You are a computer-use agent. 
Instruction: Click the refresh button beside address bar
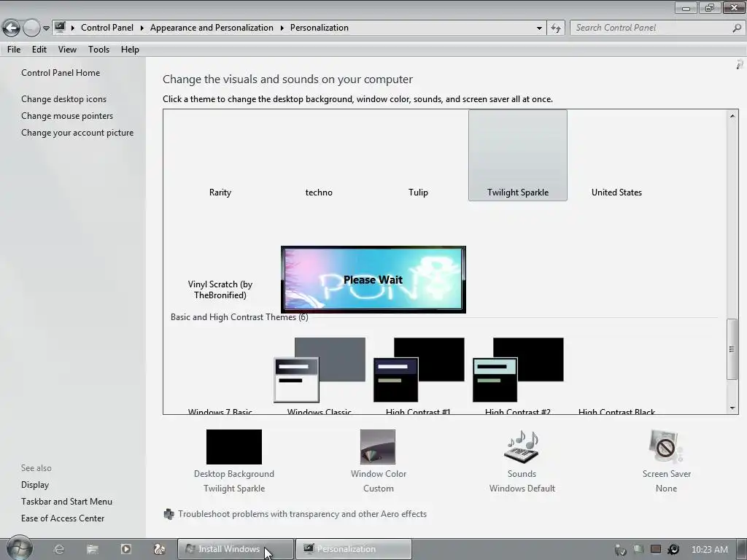click(555, 28)
